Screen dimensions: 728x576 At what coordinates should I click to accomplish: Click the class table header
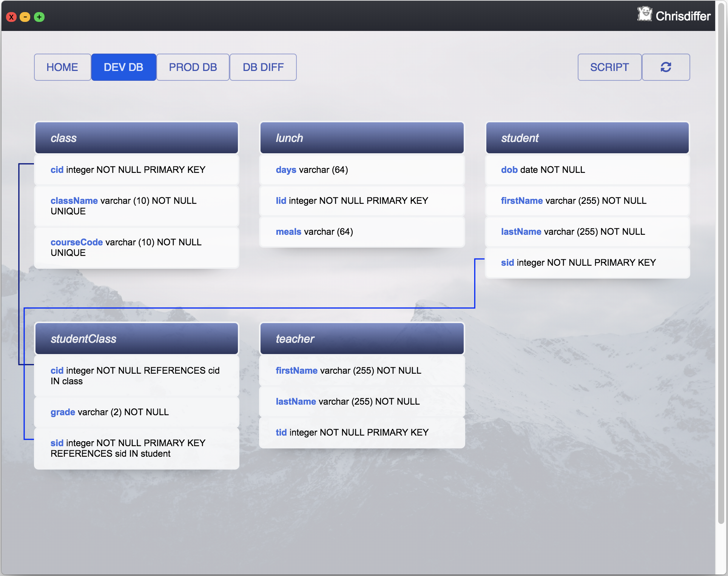136,138
